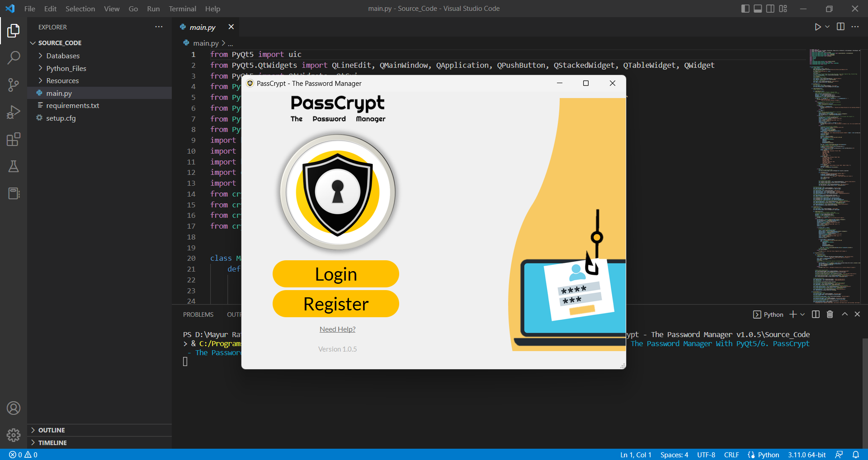This screenshot has height=460, width=868.
Task: Open the Terminal menu
Action: (x=182, y=9)
